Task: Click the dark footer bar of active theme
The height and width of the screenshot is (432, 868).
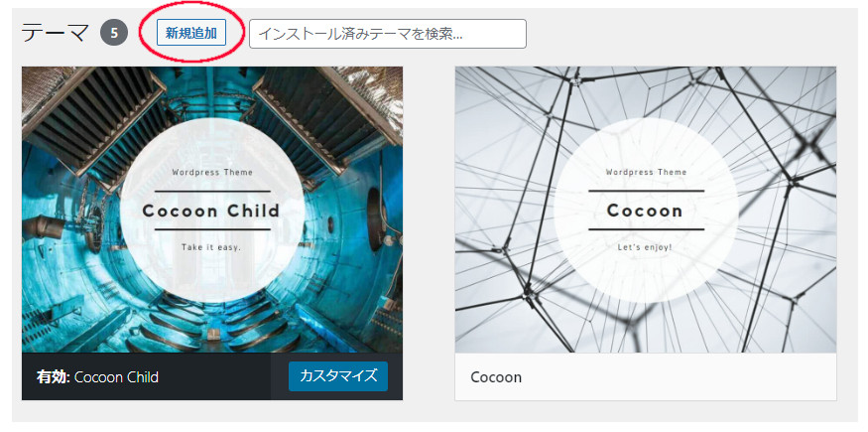Action: (212, 376)
